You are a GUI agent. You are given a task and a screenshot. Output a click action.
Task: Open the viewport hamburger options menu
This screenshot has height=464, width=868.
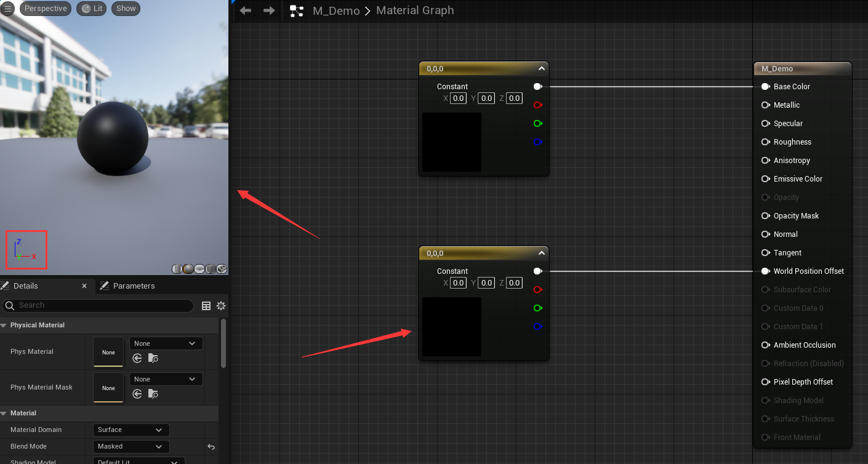[8, 9]
